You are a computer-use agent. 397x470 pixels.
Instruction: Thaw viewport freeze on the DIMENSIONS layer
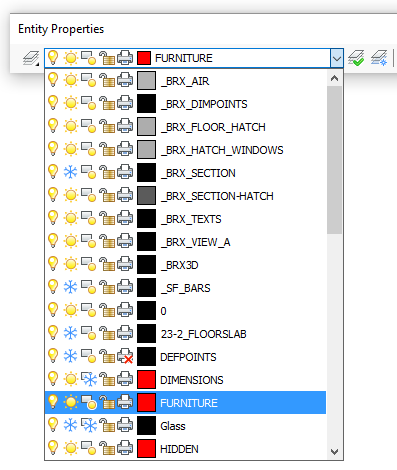tap(89, 380)
